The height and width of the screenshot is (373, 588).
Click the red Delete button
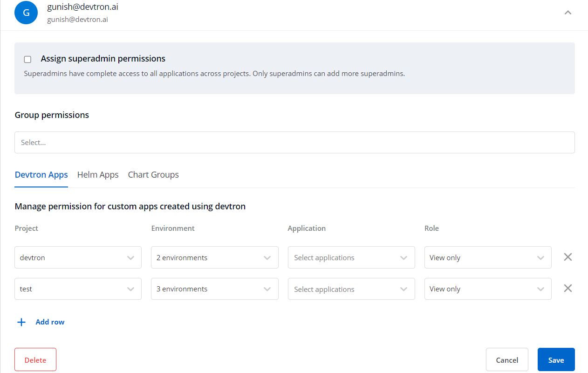click(x=35, y=359)
